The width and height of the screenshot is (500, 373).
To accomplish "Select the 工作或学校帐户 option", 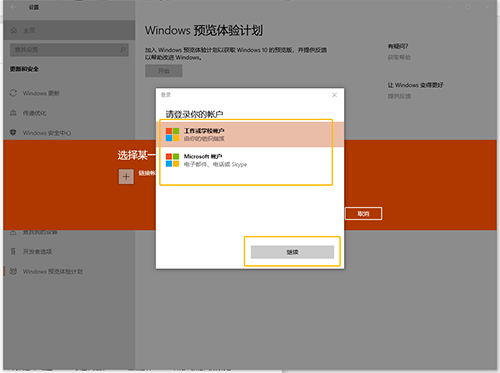I will 250,134.
